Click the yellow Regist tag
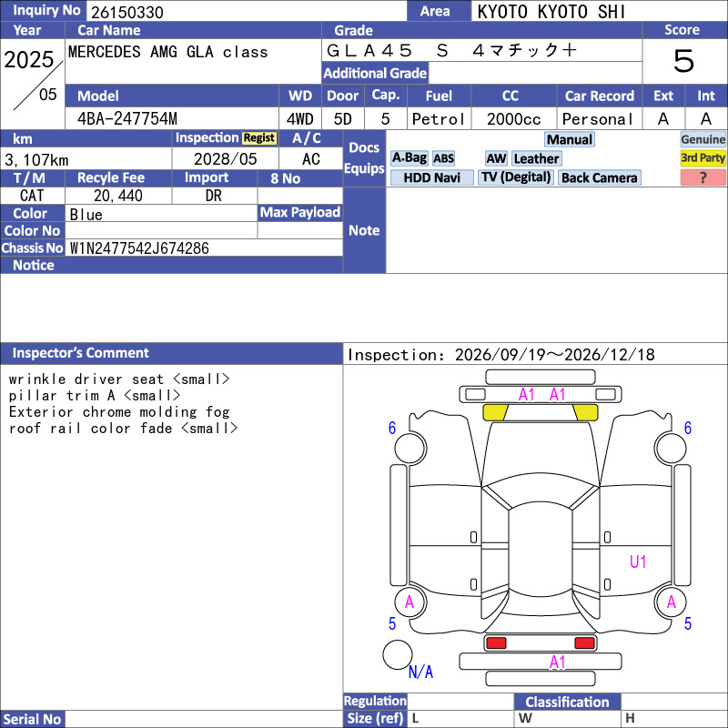Image resolution: width=728 pixels, height=728 pixels. (x=259, y=138)
